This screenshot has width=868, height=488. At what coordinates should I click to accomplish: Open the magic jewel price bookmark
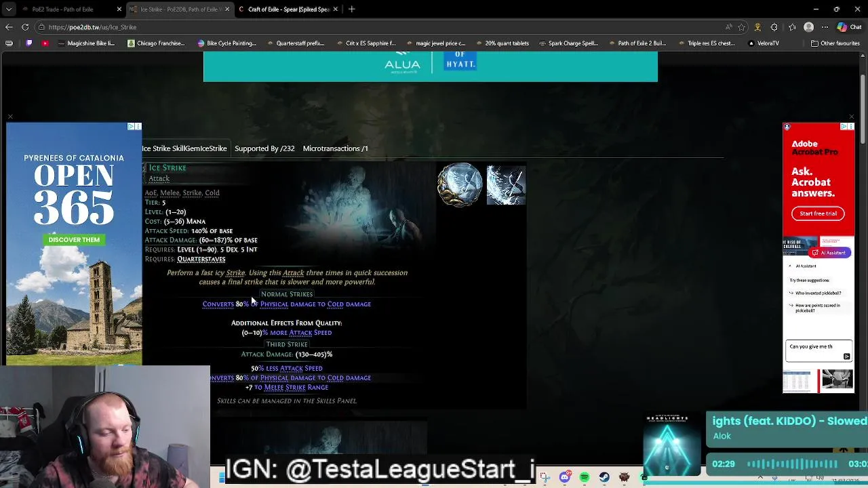point(435,43)
